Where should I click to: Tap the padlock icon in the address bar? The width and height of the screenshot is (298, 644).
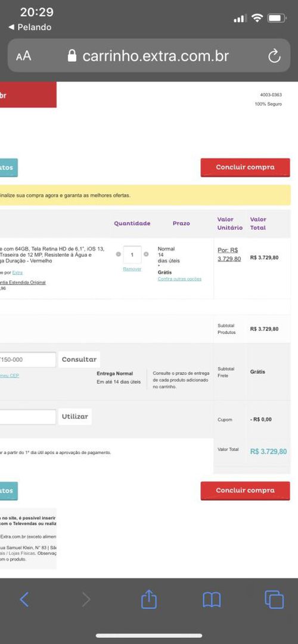coord(72,55)
